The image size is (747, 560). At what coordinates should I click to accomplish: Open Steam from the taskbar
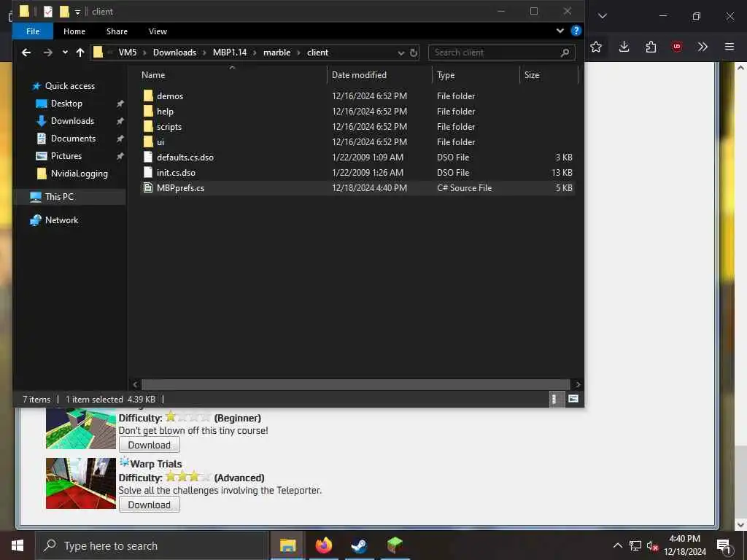click(x=359, y=545)
